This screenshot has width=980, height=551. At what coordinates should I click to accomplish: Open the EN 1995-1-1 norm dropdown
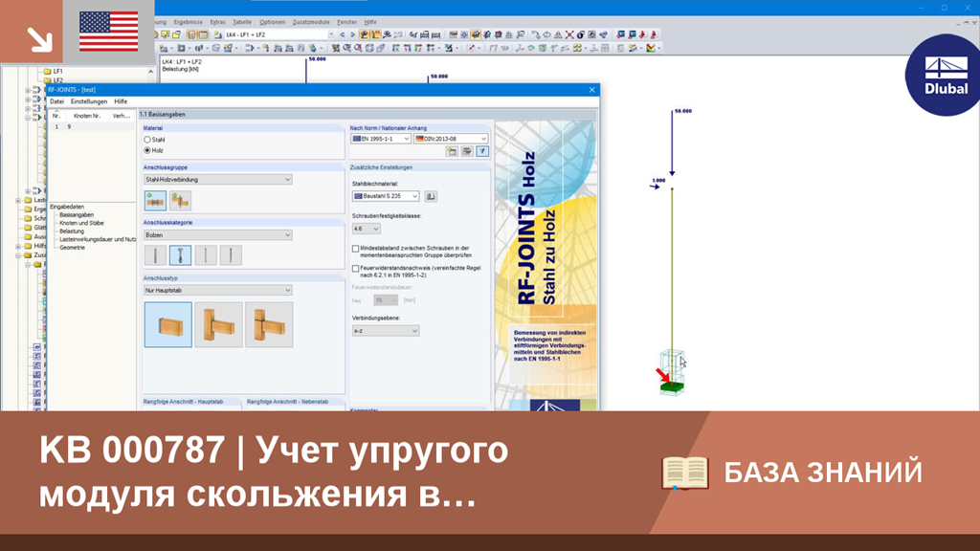click(381, 139)
